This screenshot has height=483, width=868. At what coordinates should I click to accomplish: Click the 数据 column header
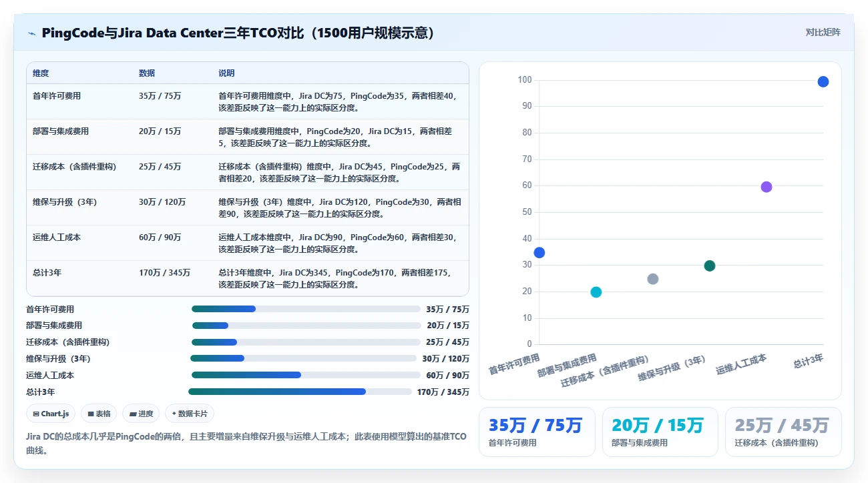tap(147, 73)
